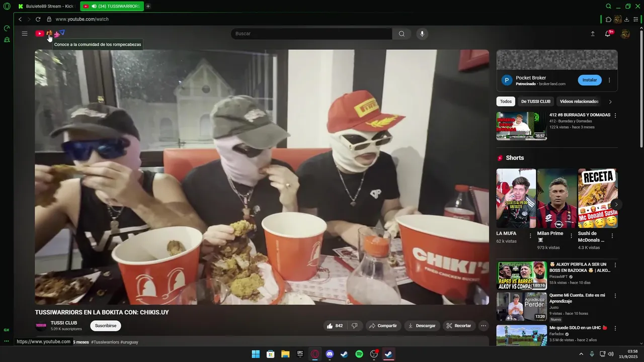
Task: Open the TUSSI CLUB channel name link
Action: click(x=64, y=323)
